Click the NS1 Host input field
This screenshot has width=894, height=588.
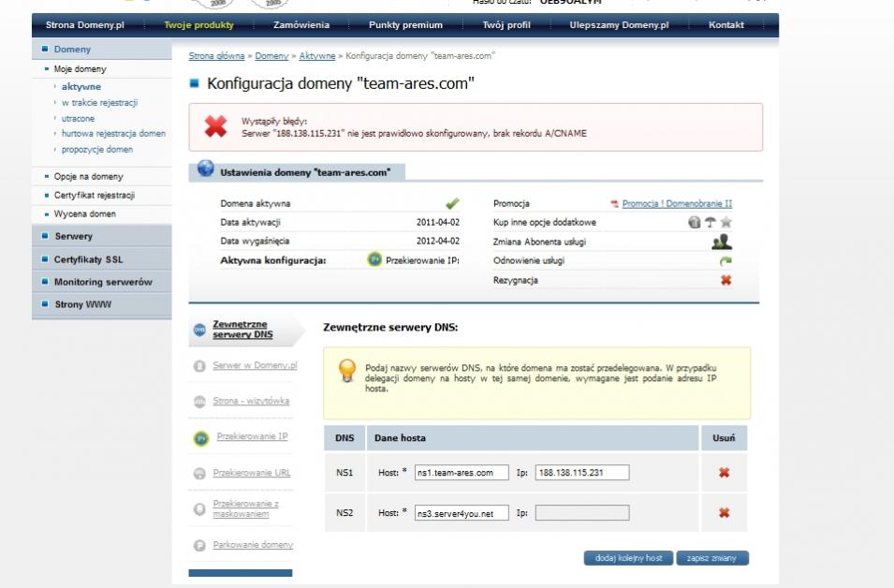tap(461, 473)
